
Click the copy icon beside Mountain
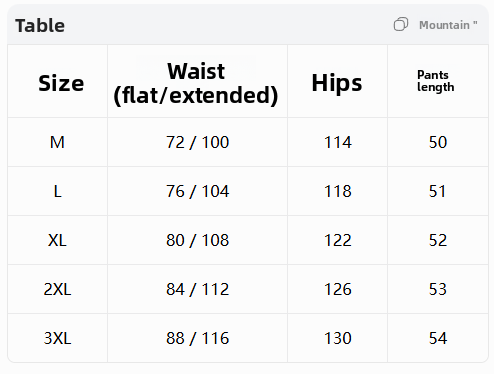[400, 25]
